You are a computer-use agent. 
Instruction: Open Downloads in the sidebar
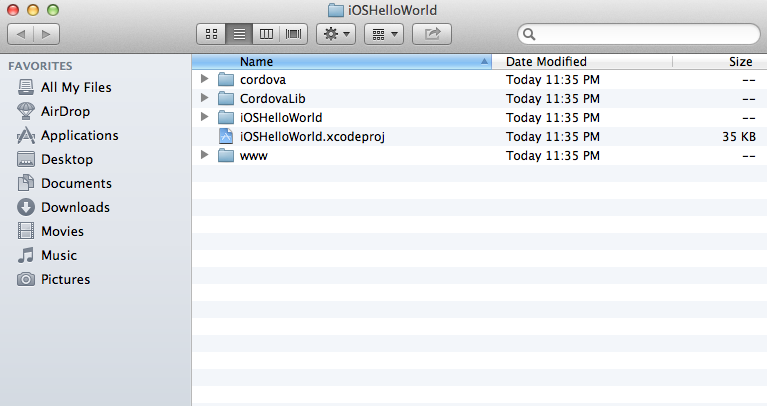pyautogui.click(x=75, y=207)
